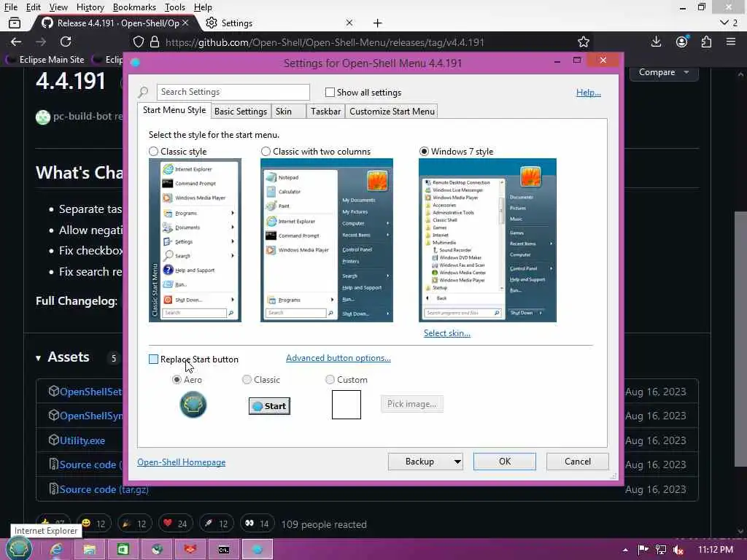
Task: Choose the Classic button radio
Action: 247,379
